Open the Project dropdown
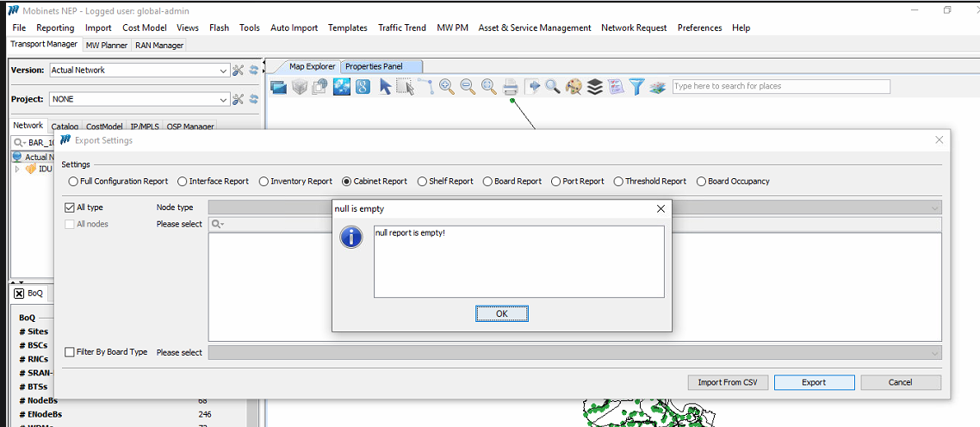 [x=223, y=100]
